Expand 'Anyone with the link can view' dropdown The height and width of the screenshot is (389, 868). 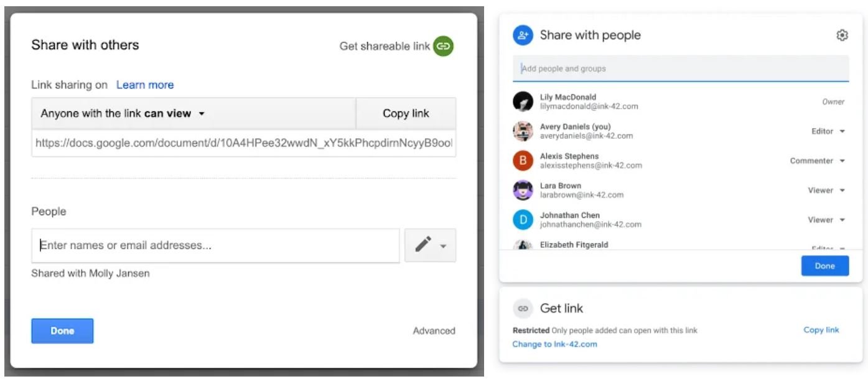point(123,114)
